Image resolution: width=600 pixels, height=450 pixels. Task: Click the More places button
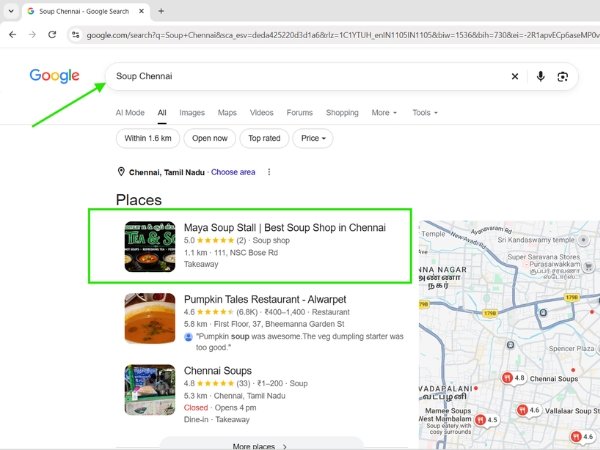[x=260, y=445]
